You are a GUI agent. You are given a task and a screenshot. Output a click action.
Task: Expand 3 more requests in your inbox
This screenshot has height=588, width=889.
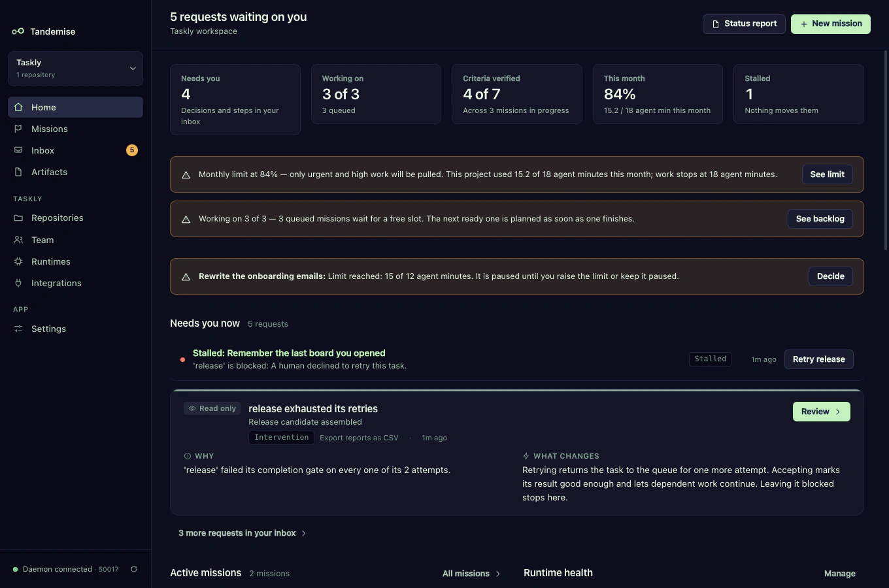pos(243,533)
